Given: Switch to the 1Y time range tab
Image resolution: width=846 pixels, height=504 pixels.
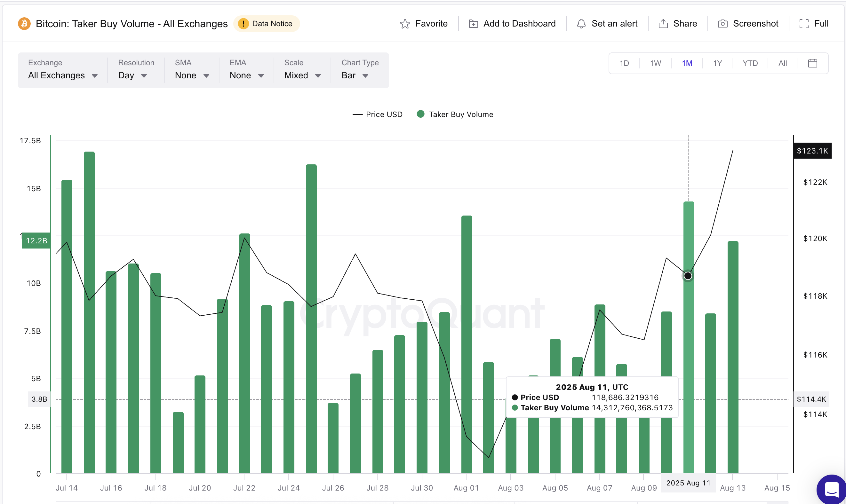Looking at the screenshot, I should 718,63.
